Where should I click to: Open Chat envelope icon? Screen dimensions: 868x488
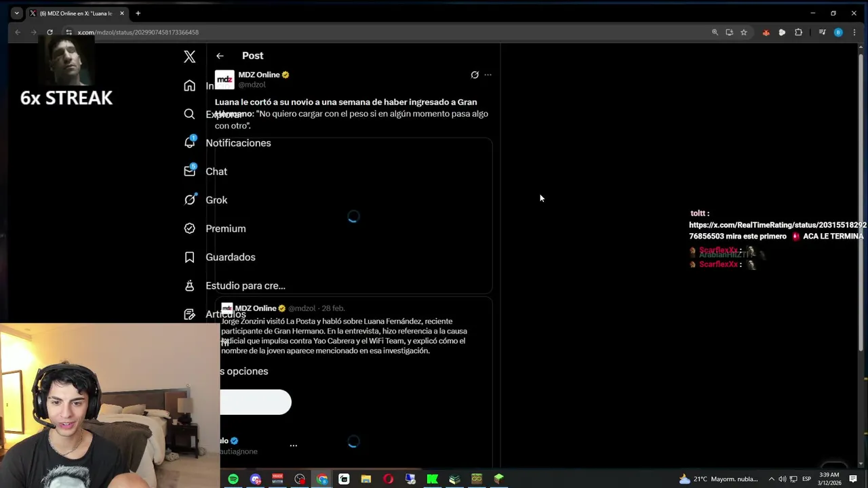190,171
